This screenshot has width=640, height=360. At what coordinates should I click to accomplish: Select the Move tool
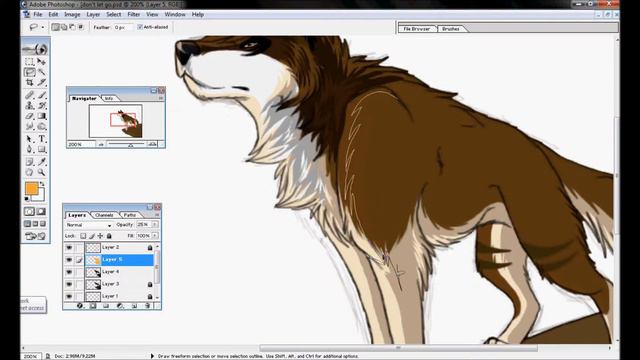click(42, 62)
